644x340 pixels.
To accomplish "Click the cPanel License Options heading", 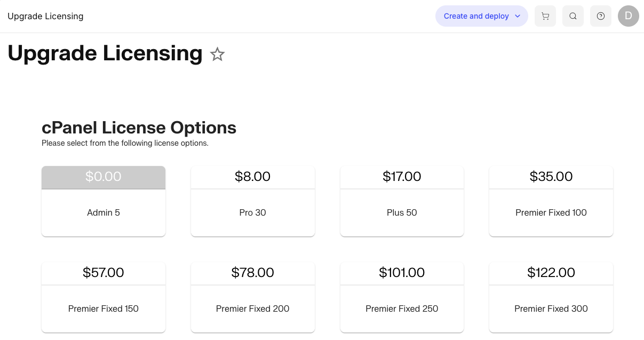I will tap(139, 128).
